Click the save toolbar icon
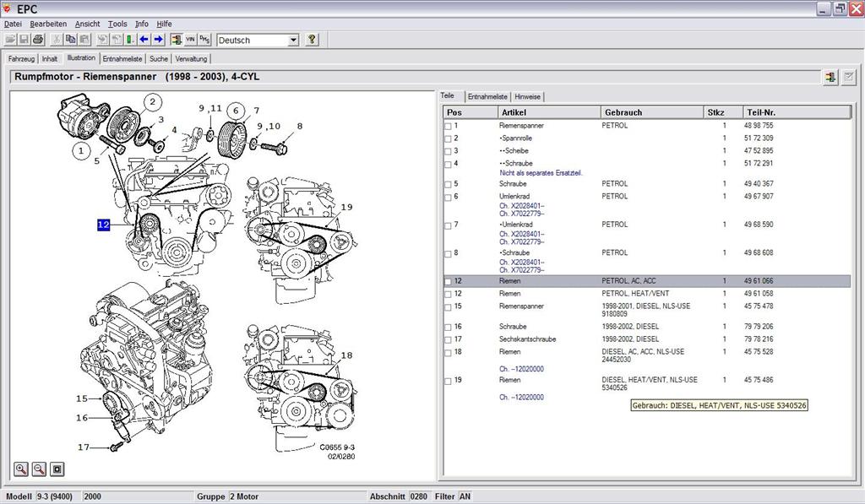 [24, 40]
